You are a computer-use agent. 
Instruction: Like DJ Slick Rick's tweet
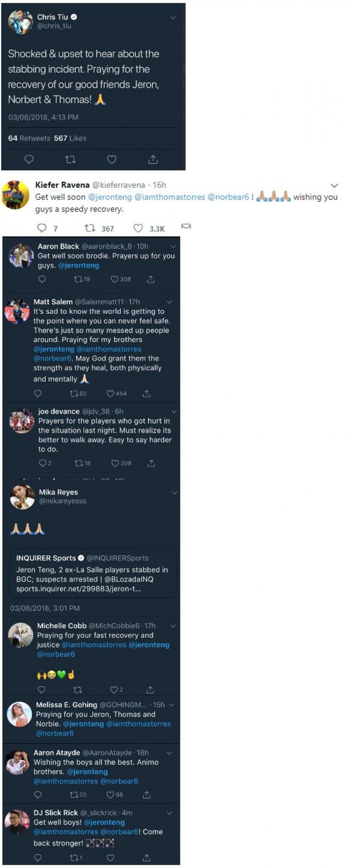click(110, 857)
